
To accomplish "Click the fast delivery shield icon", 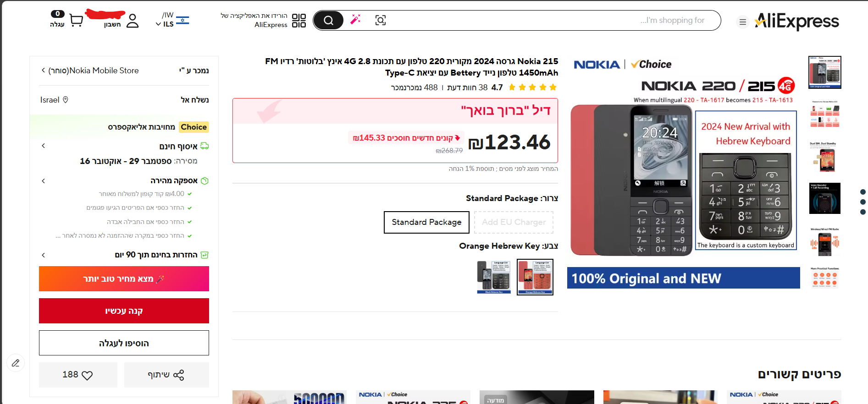I will pos(205,181).
